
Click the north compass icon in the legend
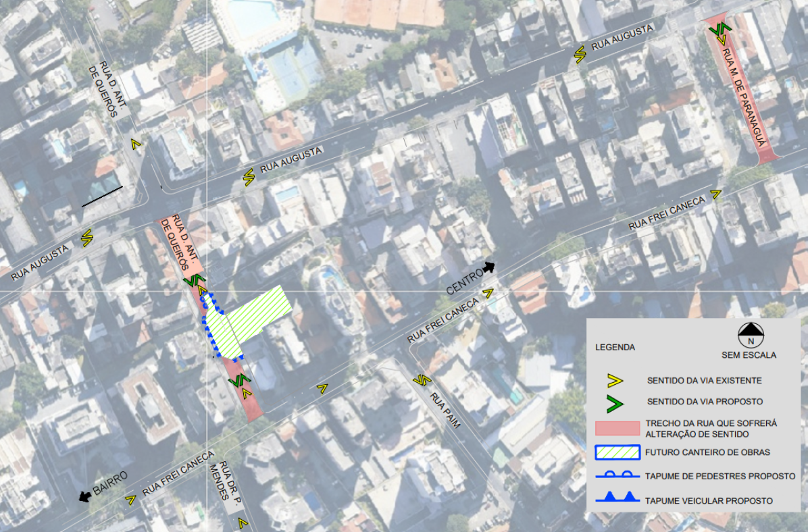749,331
